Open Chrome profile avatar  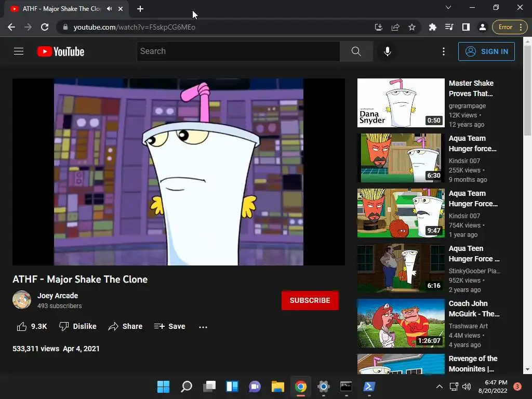click(x=483, y=27)
